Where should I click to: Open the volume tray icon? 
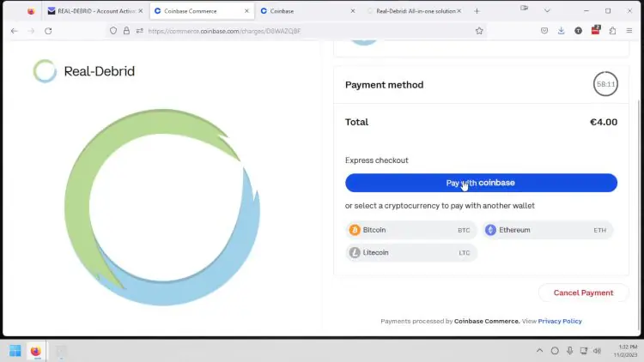tap(598, 351)
